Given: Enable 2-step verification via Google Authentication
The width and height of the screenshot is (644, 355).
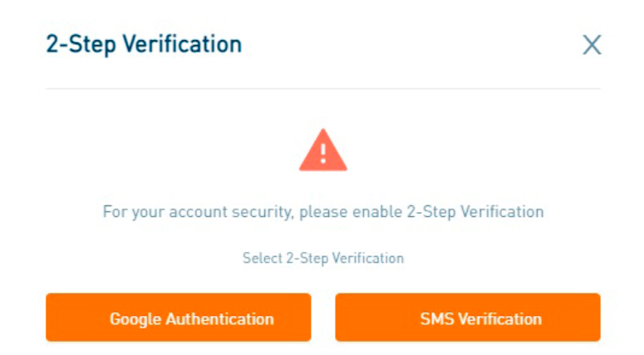Looking at the screenshot, I should pos(179,318).
